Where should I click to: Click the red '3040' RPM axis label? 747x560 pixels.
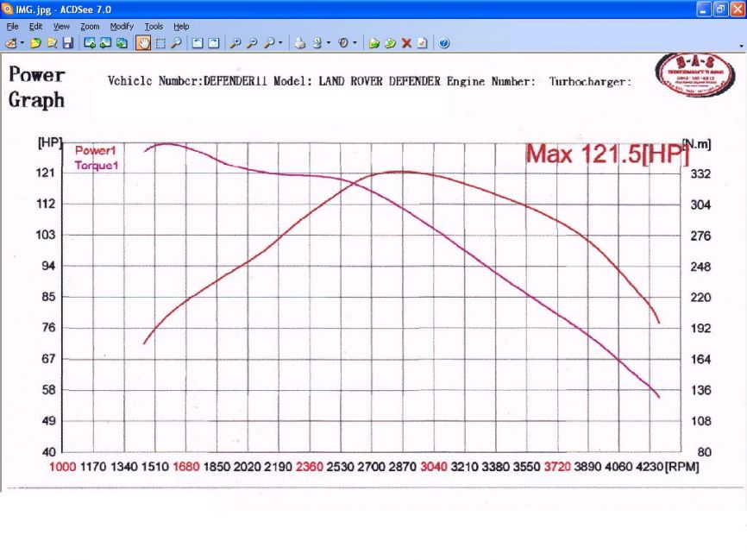pyautogui.click(x=434, y=467)
